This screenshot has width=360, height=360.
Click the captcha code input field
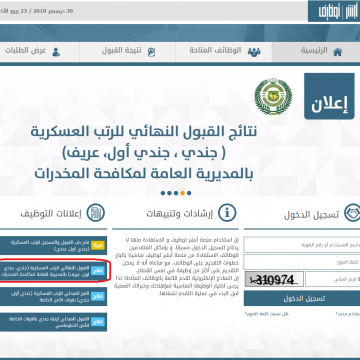click(x=333, y=279)
